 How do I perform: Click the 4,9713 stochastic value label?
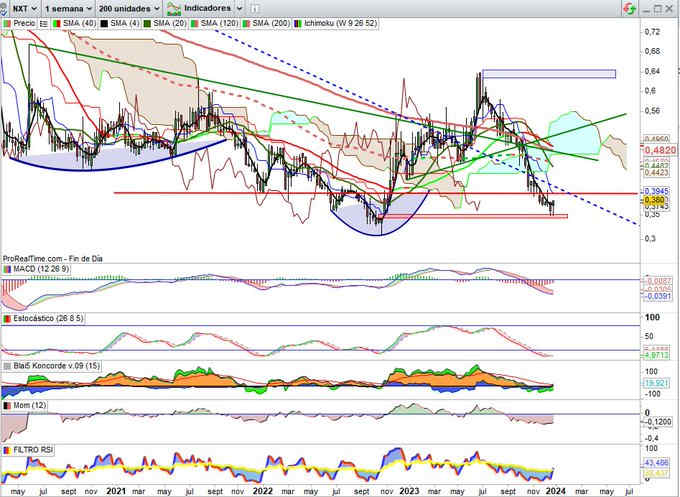pos(657,355)
